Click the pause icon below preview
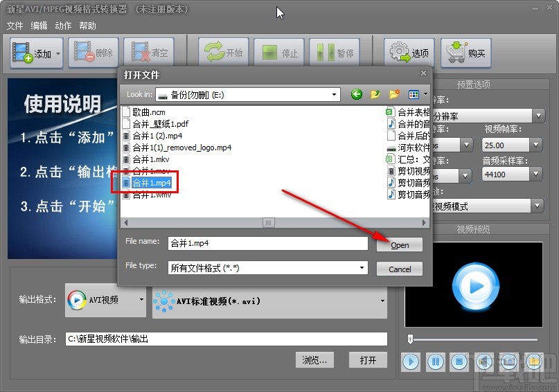The width and height of the screenshot is (559, 392). (x=435, y=362)
